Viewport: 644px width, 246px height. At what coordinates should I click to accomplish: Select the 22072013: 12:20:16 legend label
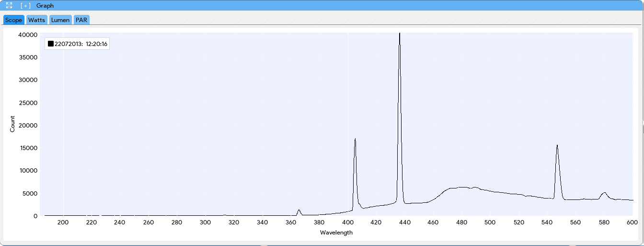point(81,44)
